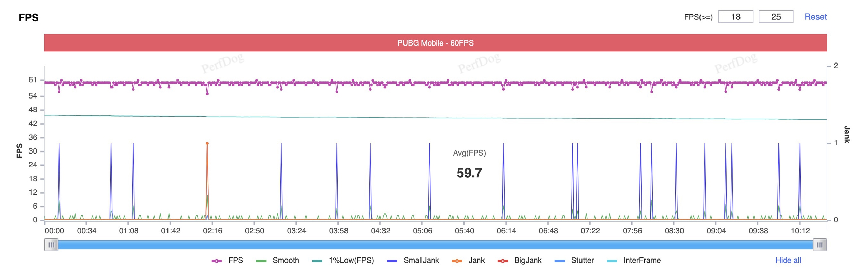Click the 10:12 time axis label
Viewport: 868px width, 268px height.
(x=800, y=231)
